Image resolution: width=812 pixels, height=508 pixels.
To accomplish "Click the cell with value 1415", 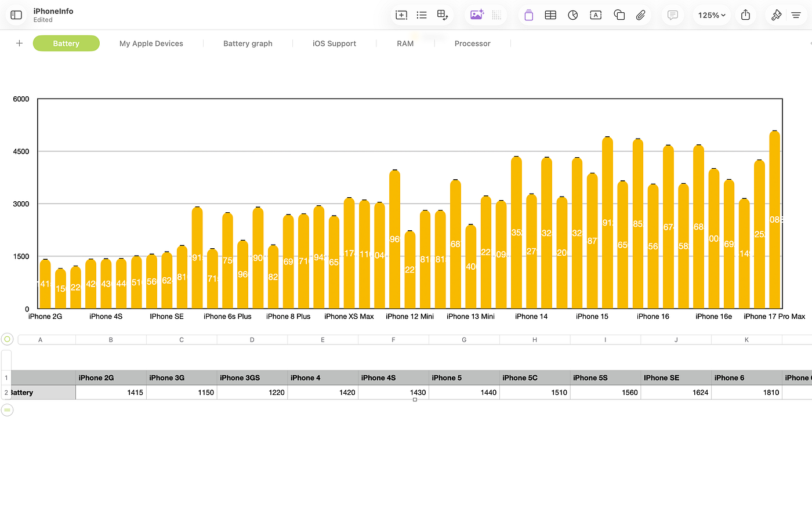I will (x=111, y=393).
